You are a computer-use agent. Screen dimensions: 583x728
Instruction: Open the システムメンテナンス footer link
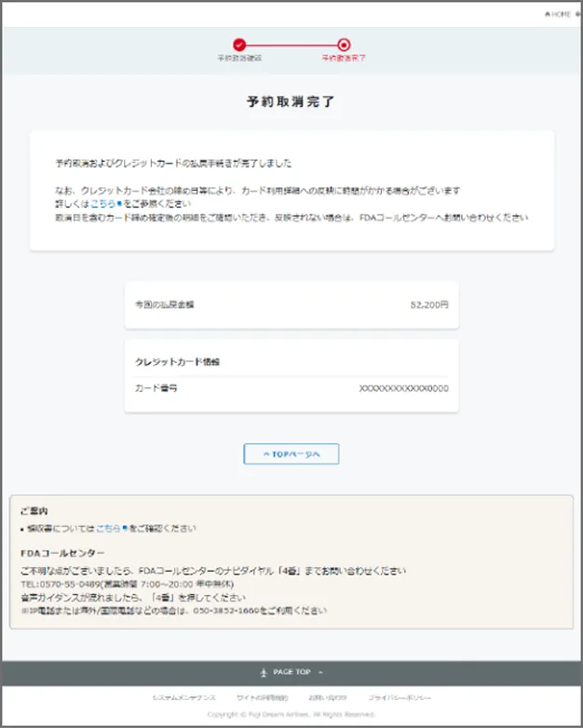(183, 697)
